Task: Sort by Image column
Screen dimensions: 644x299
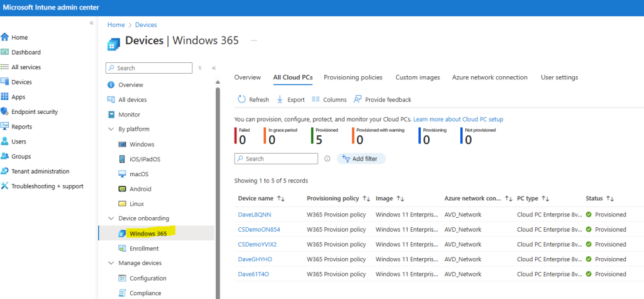Action: (x=390, y=198)
